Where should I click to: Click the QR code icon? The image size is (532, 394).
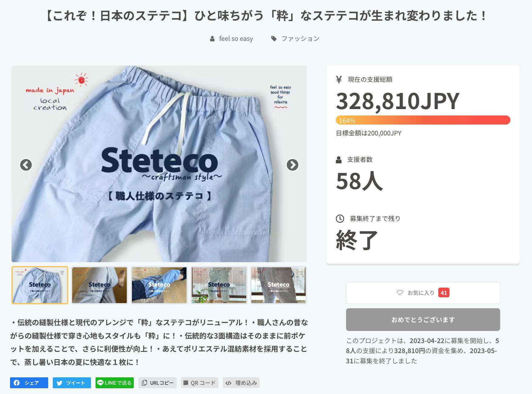coord(186,383)
